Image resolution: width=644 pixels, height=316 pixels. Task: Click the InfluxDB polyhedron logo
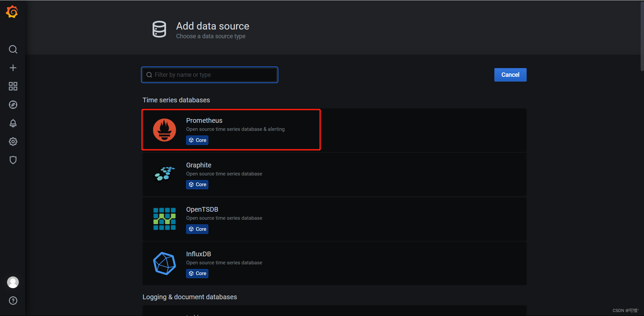tap(164, 263)
